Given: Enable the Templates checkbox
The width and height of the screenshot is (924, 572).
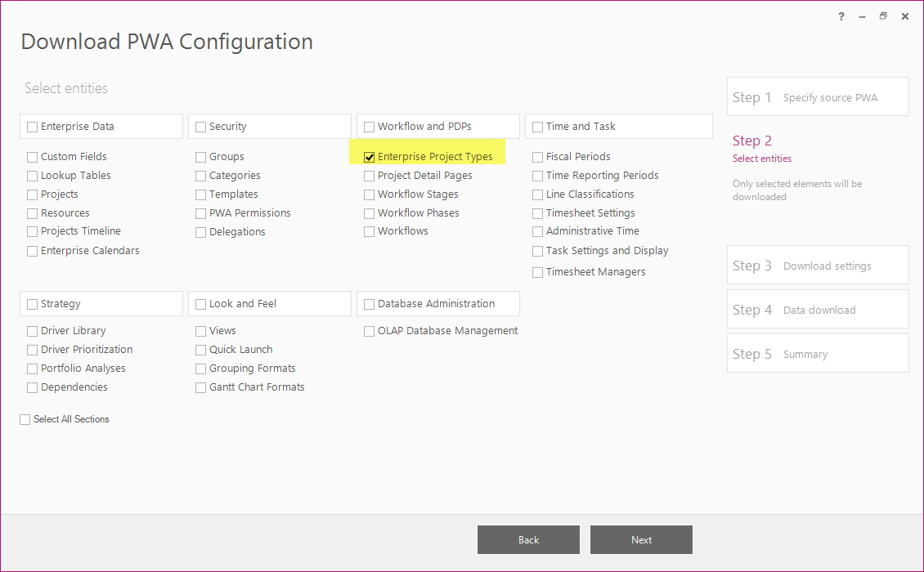Looking at the screenshot, I should tap(201, 195).
